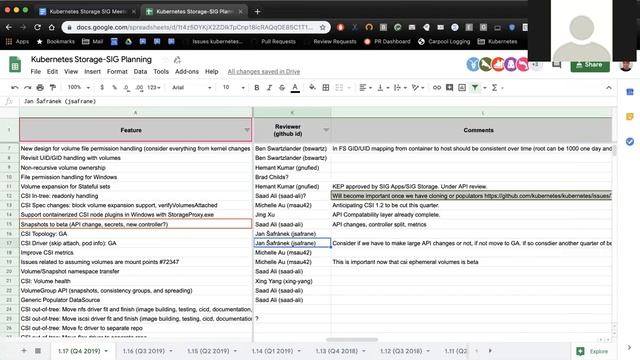This screenshot has width=640, height=360.
Task: Open the Borders tool
Action: tap(326, 87)
